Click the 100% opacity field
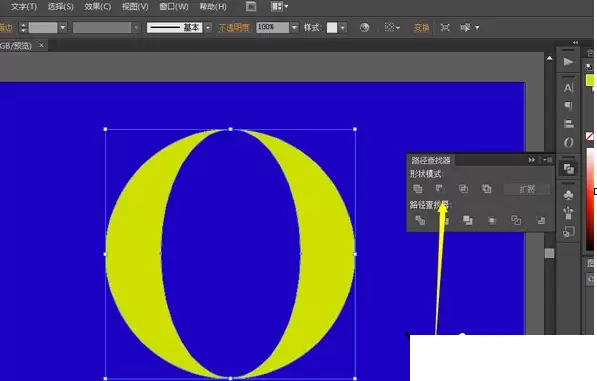The height and width of the screenshot is (381, 597). click(x=272, y=27)
